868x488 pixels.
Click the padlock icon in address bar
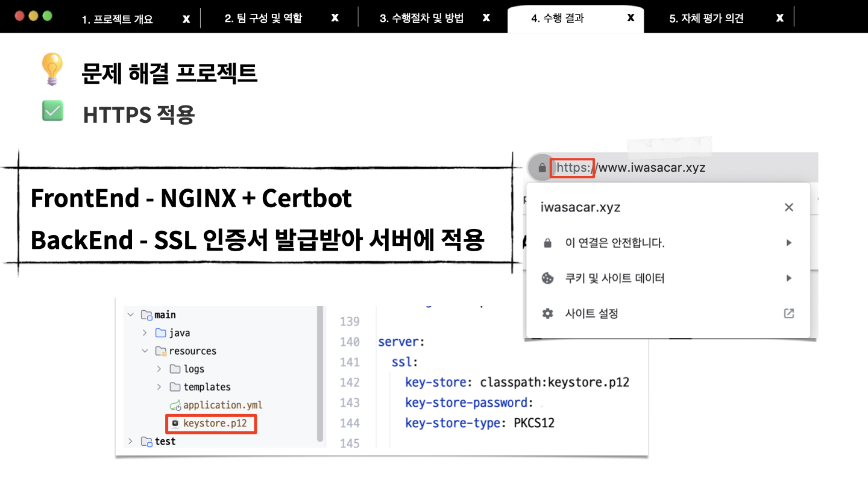(541, 167)
